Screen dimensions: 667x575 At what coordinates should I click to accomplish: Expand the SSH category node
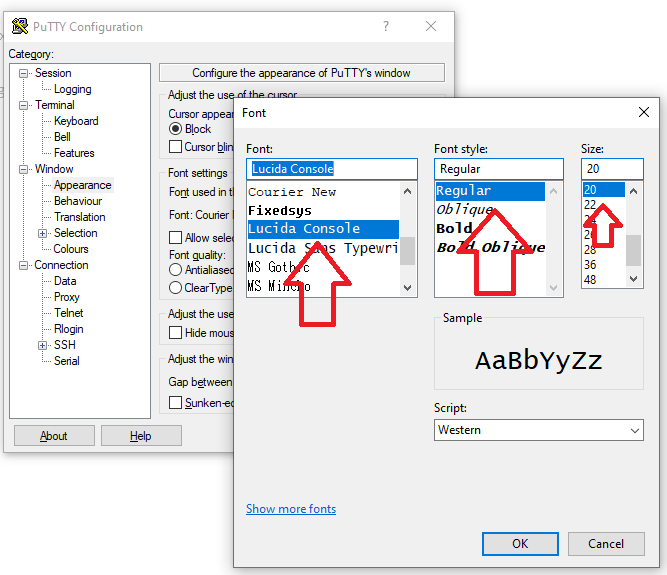pyautogui.click(x=43, y=345)
